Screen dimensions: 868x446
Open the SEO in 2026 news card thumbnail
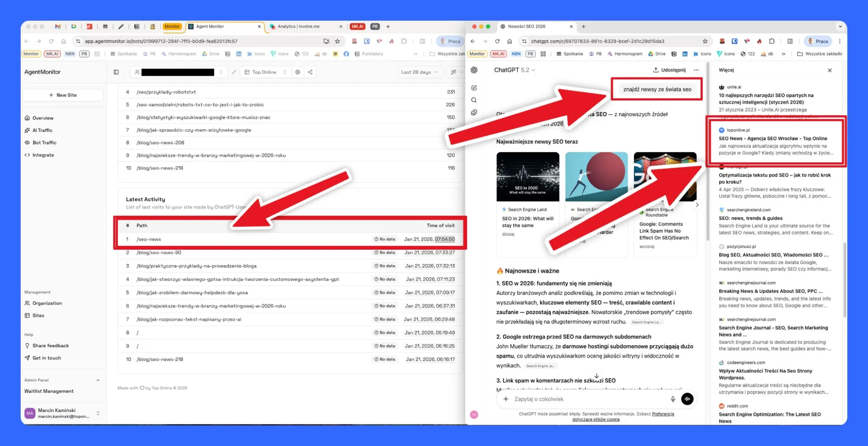pyautogui.click(x=528, y=177)
